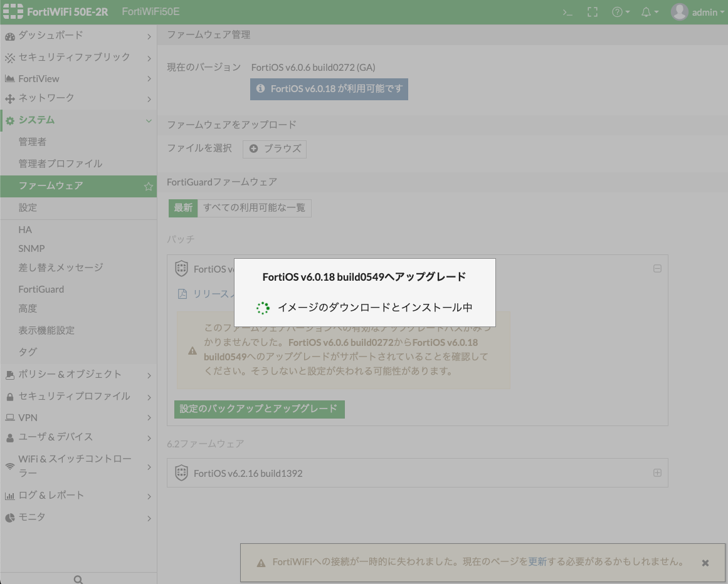Click the installation progress spinner
The image size is (728, 584).
coord(263,308)
